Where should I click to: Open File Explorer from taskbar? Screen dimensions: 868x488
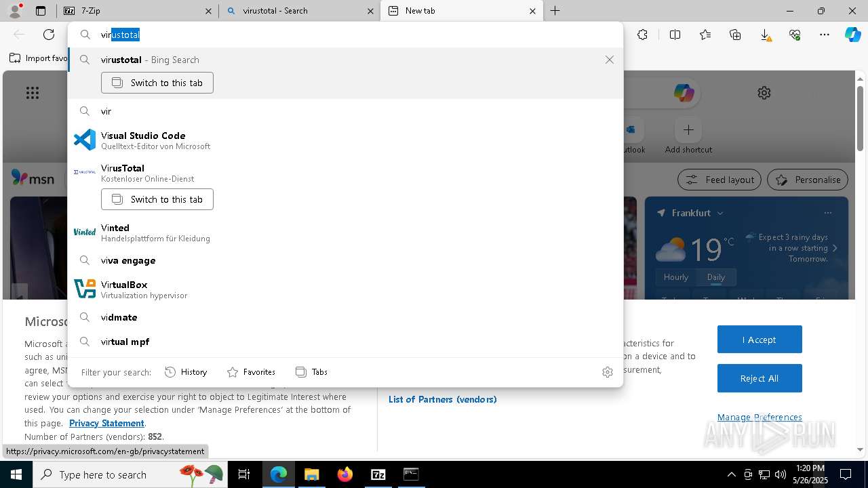[311, 474]
